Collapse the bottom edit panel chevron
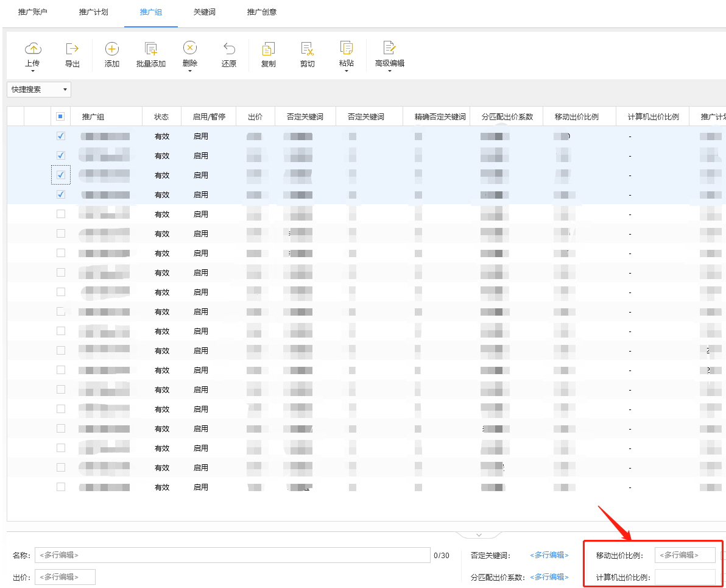The height and width of the screenshot is (588, 726). point(479,535)
